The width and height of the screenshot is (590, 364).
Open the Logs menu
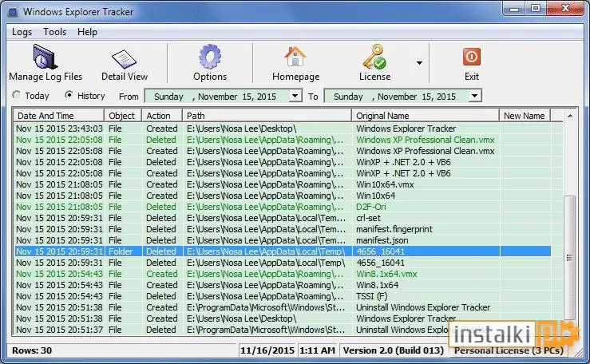(22, 32)
